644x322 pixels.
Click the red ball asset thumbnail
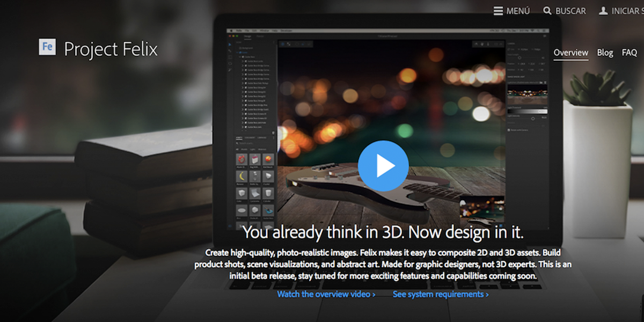coord(268,159)
